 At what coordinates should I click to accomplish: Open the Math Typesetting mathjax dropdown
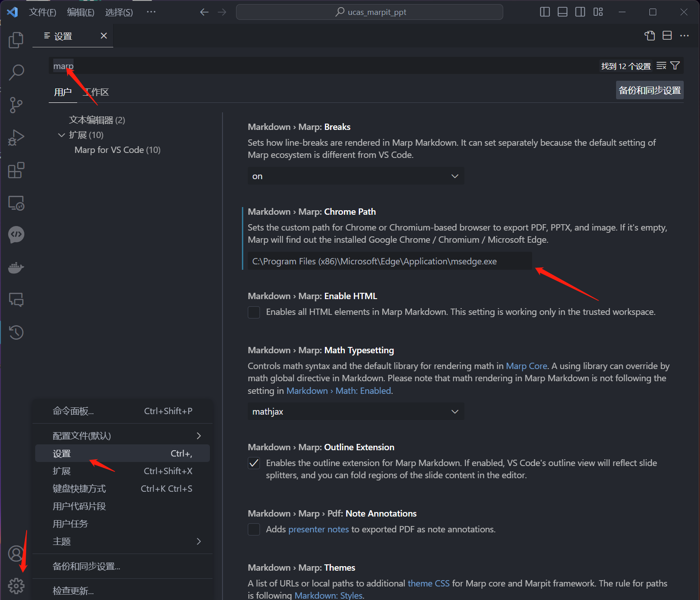click(x=356, y=411)
